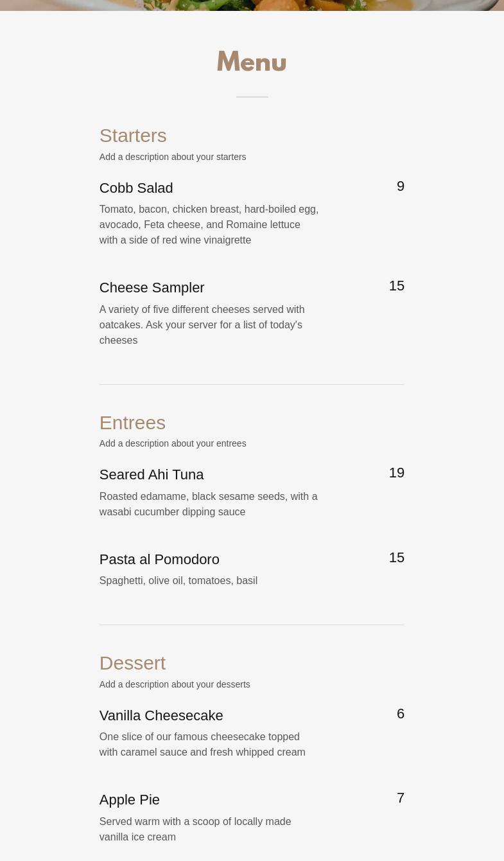
Task: Select the Dessert section title
Action: pyautogui.click(x=132, y=663)
